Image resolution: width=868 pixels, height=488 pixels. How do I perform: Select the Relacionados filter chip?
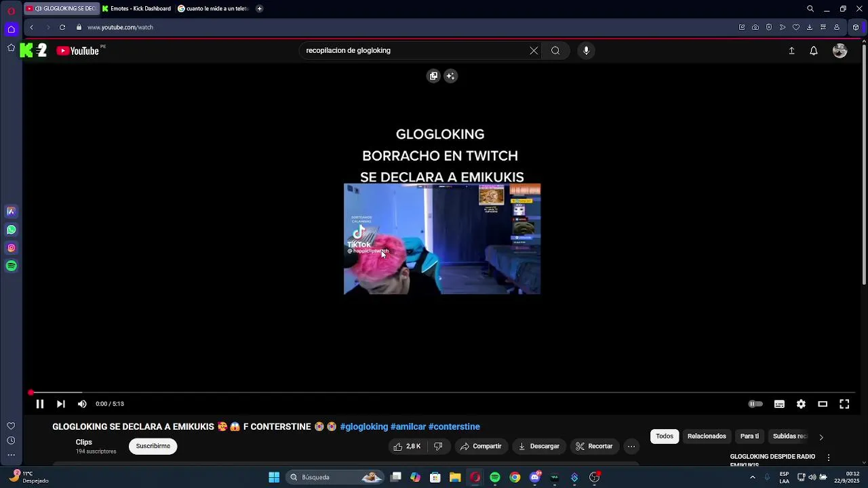707,436
